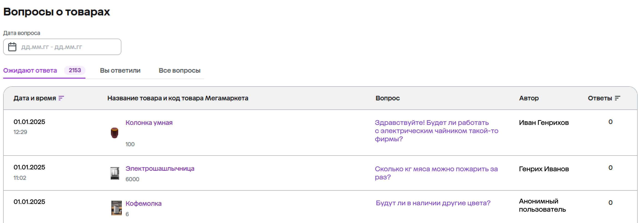
Task: Open question about электрическим чайником
Action: coord(437,131)
